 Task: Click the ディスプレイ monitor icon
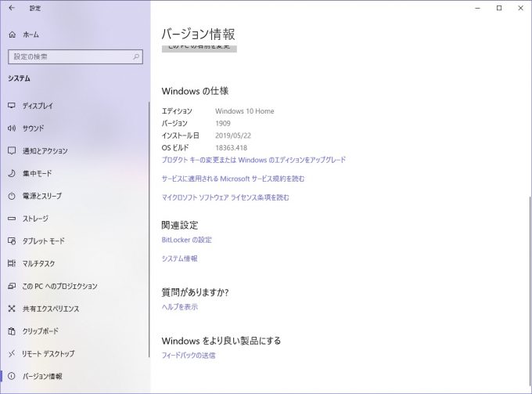click(x=12, y=106)
